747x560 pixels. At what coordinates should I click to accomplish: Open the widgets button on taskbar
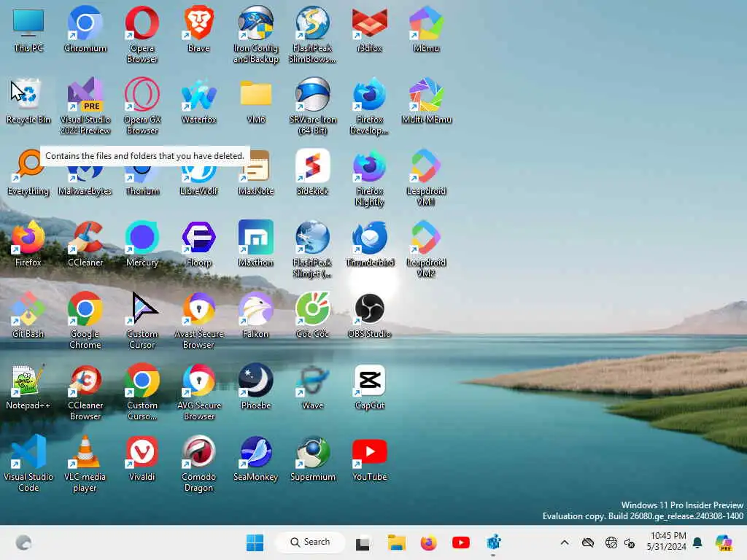(x=23, y=542)
